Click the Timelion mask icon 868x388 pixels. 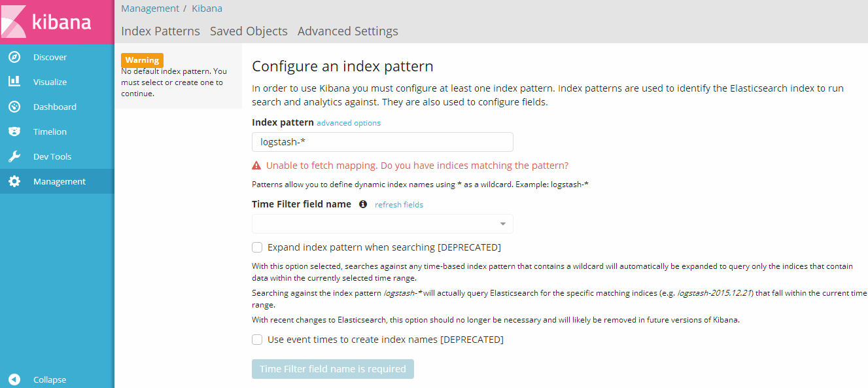tap(14, 132)
